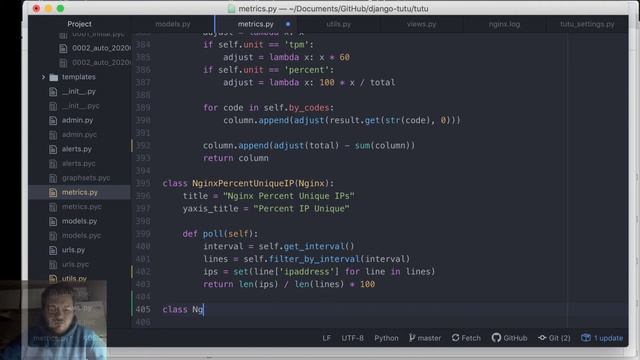Click file icon beside models.py
This screenshot has height=360, width=640.
(53, 221)
